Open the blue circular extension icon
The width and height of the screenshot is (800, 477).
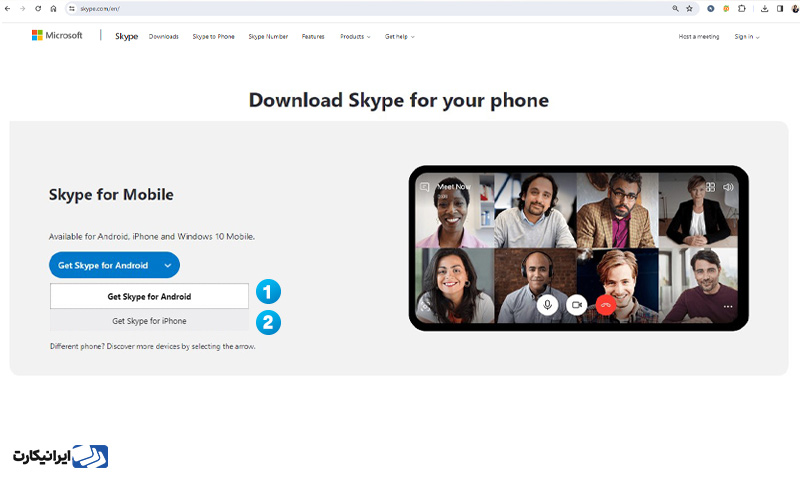click(x=711, y=9)
